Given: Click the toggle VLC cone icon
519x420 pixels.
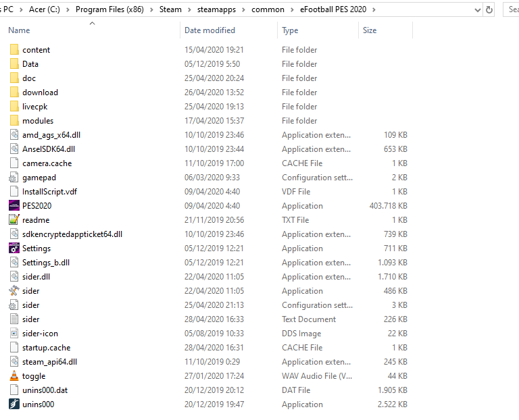Looking at the screenshot, I should (x=14, y=375).
